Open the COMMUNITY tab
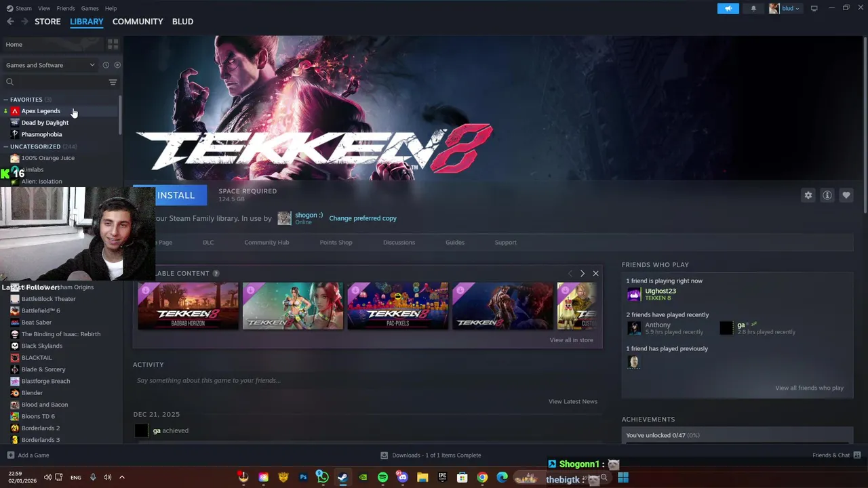Screen dimensions: 868x488 pyautogui.click(x=138, y=22)
